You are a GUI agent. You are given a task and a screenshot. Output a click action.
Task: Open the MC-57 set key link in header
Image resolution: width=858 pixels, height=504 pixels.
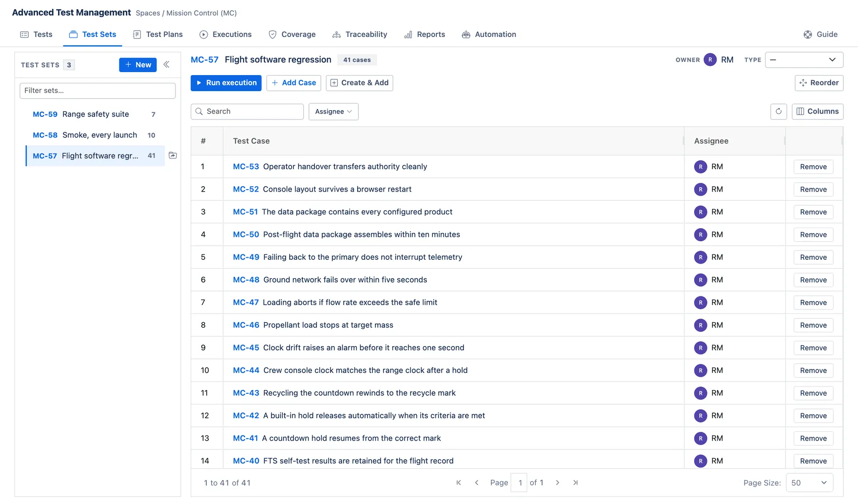[x=205, y=59]
